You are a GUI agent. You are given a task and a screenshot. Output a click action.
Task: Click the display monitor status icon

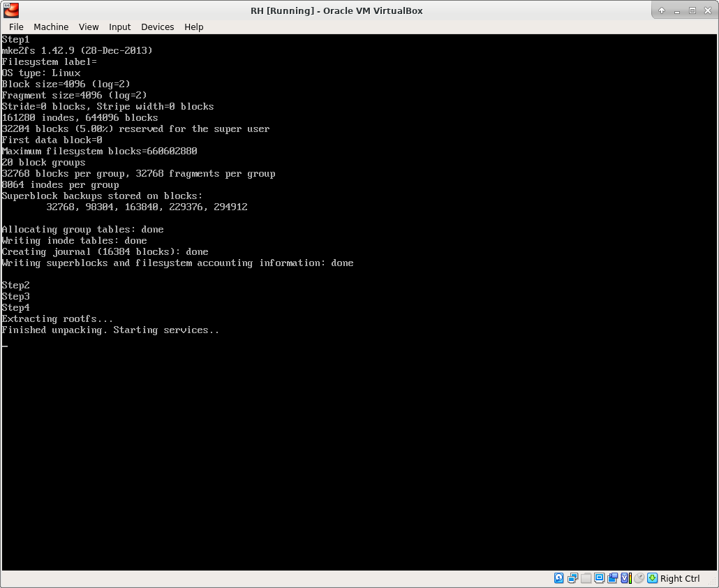click(x=599, y=578)
